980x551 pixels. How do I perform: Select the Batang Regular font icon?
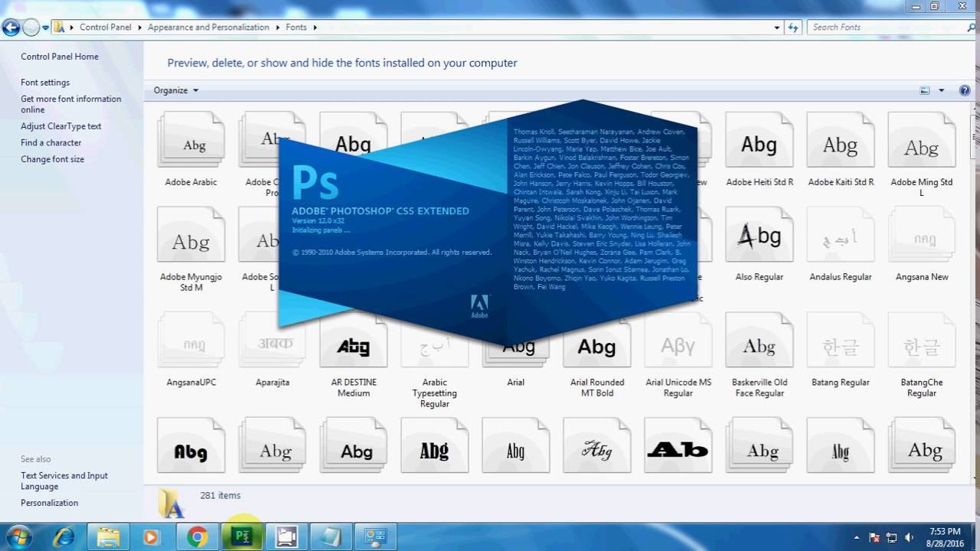(x=841, y=340)
